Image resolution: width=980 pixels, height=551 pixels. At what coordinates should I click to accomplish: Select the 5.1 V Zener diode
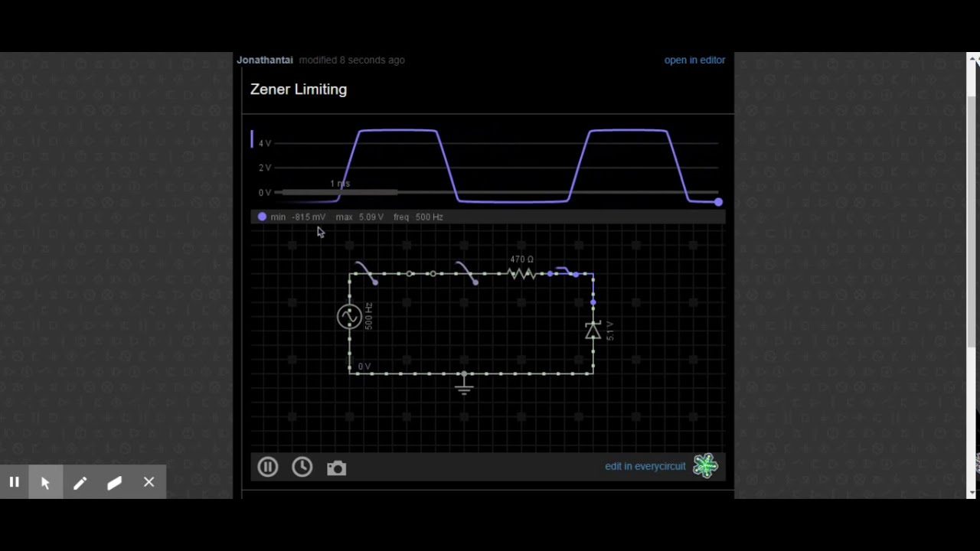coord(593,330)
